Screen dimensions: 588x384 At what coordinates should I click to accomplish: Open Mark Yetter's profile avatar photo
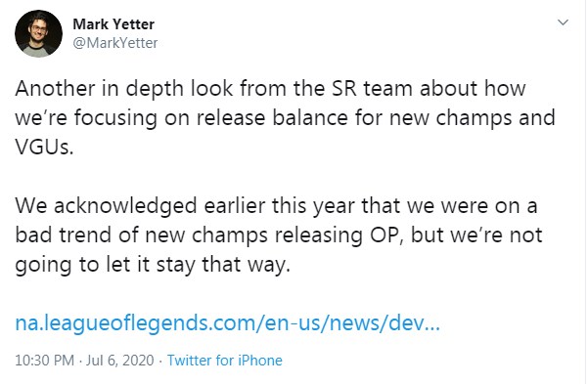click(38, 33)
